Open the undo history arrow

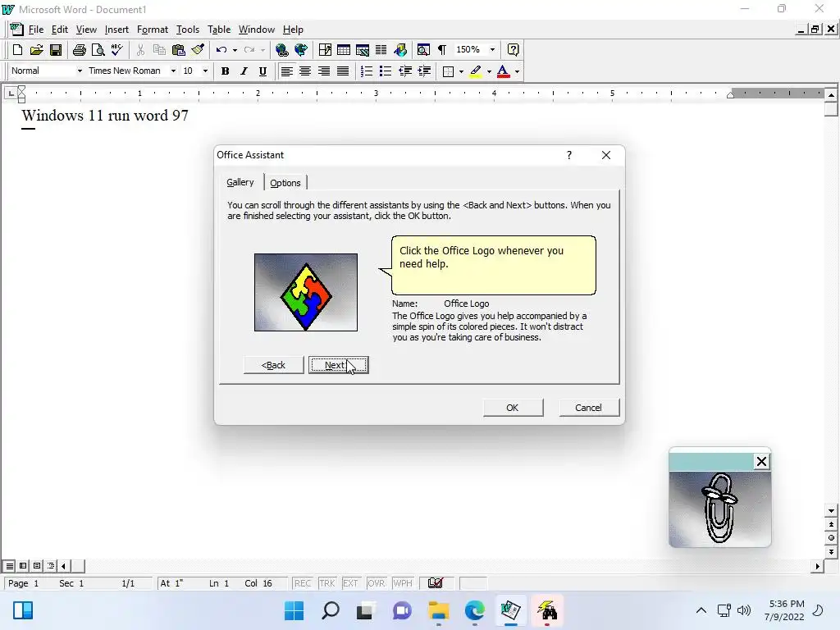235,50
